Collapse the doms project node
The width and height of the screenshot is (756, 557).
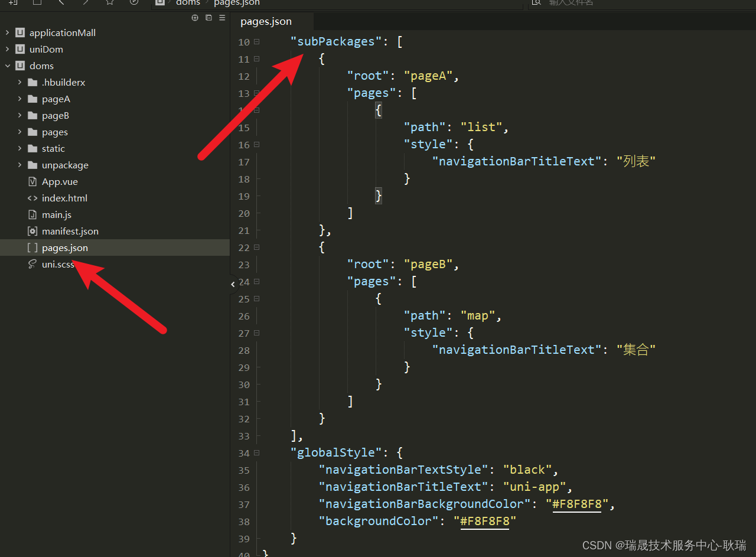click(7, 66)
